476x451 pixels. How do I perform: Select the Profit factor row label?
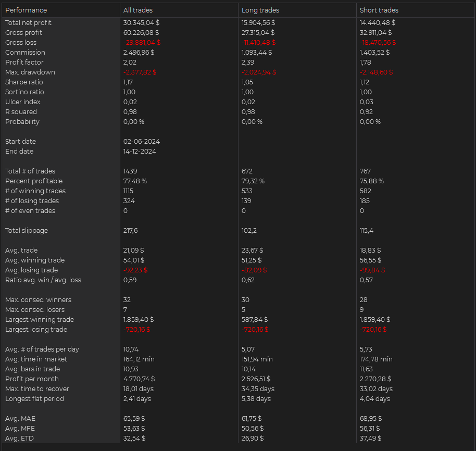24,62
